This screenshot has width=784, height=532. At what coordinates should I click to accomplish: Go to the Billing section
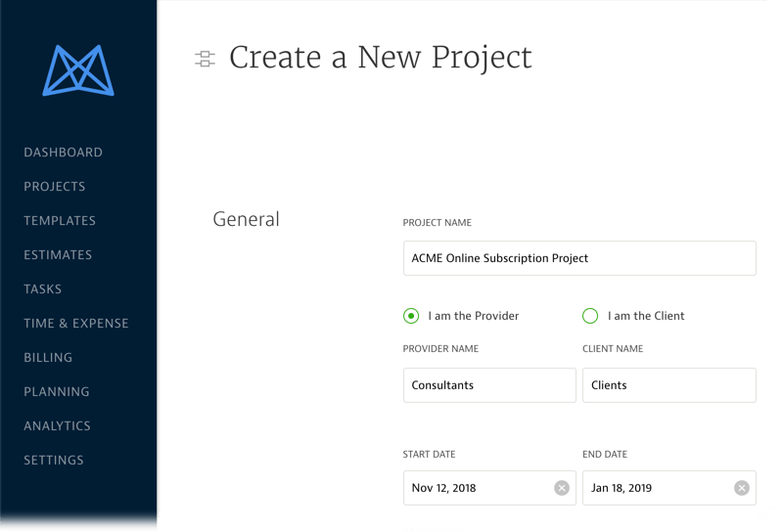click(49, 358)
